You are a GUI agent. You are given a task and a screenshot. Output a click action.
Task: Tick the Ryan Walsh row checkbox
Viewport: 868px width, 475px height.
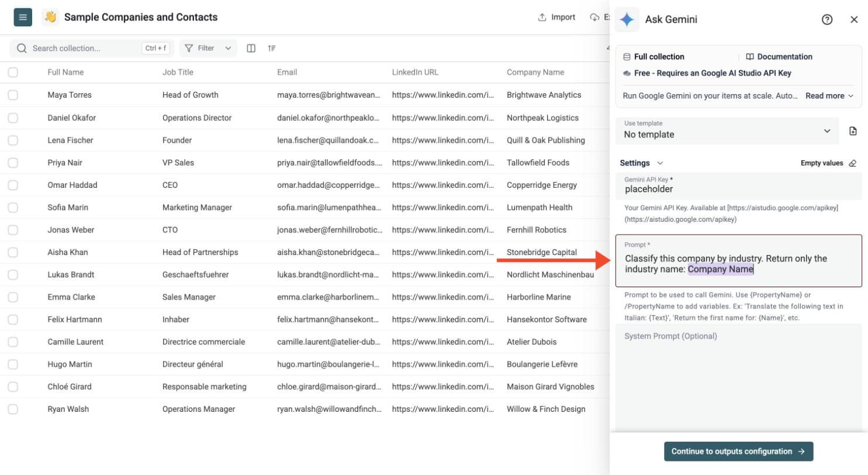pyautogui.click(x=13, y=409)
